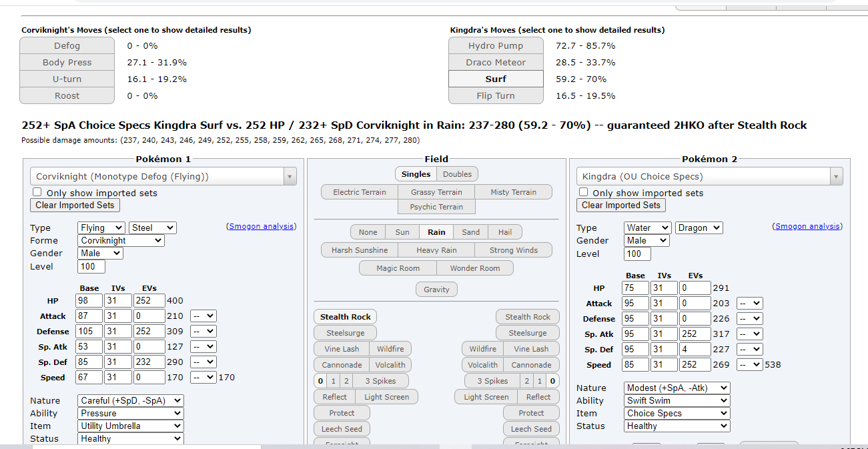Open Corviknight's Nature dropdown
This screenshot has height=449, width=868.
click(x=131, y=401)
